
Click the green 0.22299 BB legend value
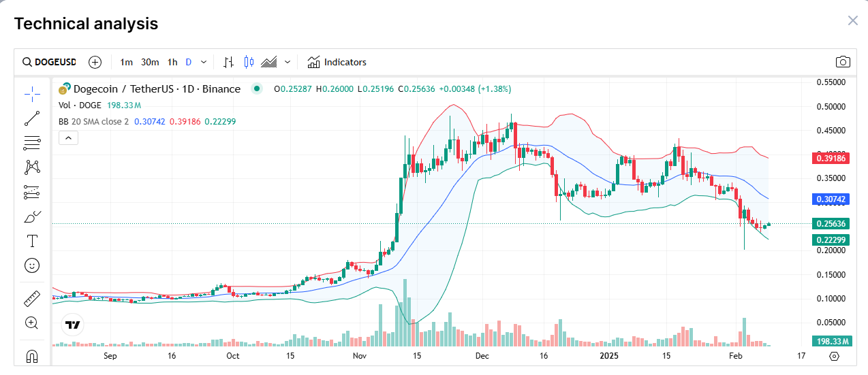(219, 121)
